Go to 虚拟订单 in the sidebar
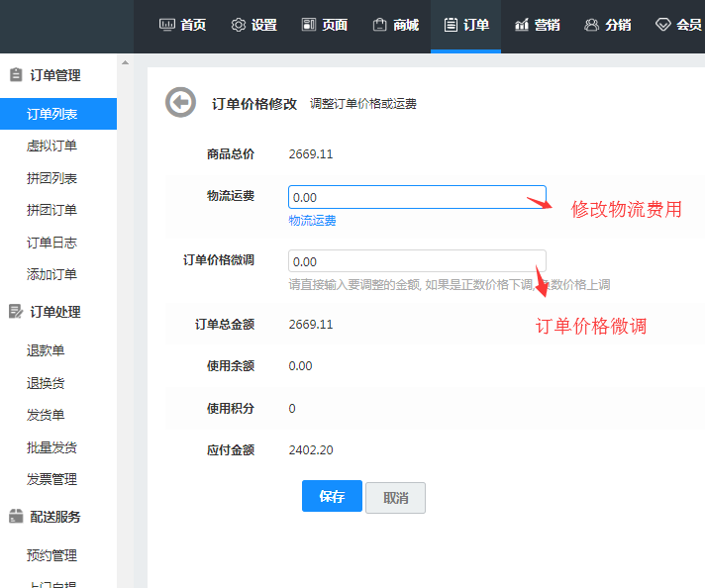The image size is (705, 588). [51, 147]
